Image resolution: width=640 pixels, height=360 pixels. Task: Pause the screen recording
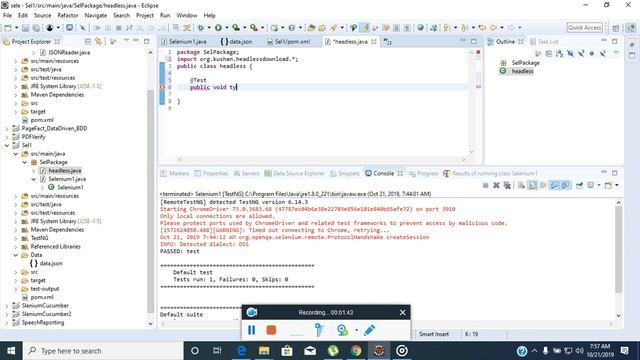point(251,330)
